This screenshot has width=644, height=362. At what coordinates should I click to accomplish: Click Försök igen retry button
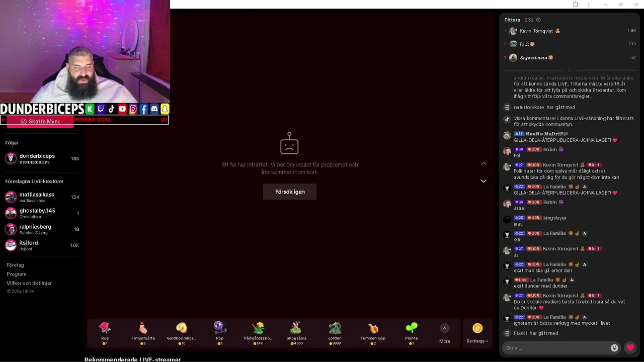(290, 192)
